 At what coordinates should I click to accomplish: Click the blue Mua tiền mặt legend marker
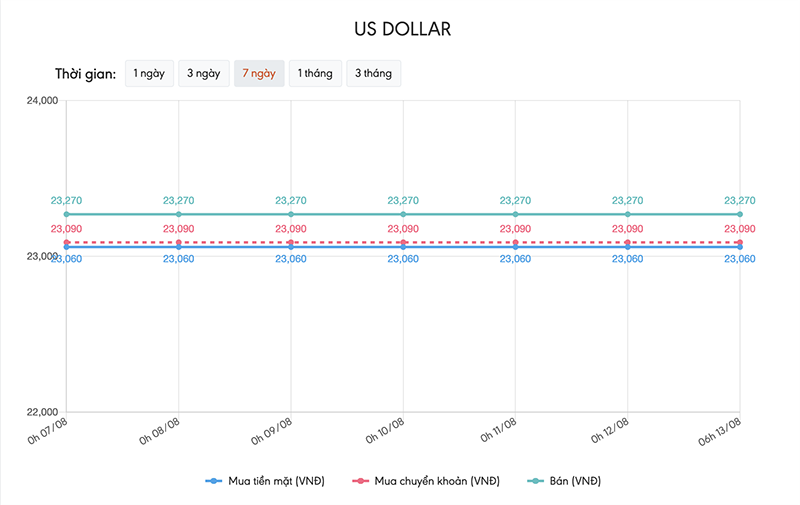click(212, 481)
